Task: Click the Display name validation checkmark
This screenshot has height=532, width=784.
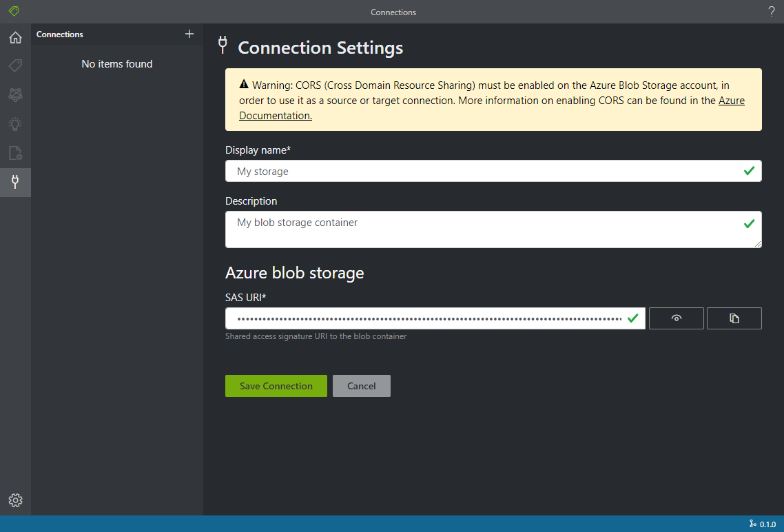Action: click(749, 171)
